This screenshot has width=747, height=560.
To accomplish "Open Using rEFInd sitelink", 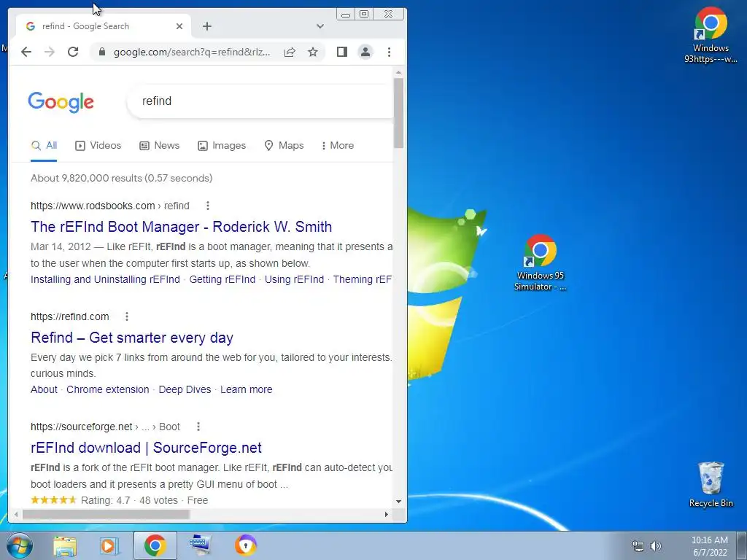I will coord(294,279).
